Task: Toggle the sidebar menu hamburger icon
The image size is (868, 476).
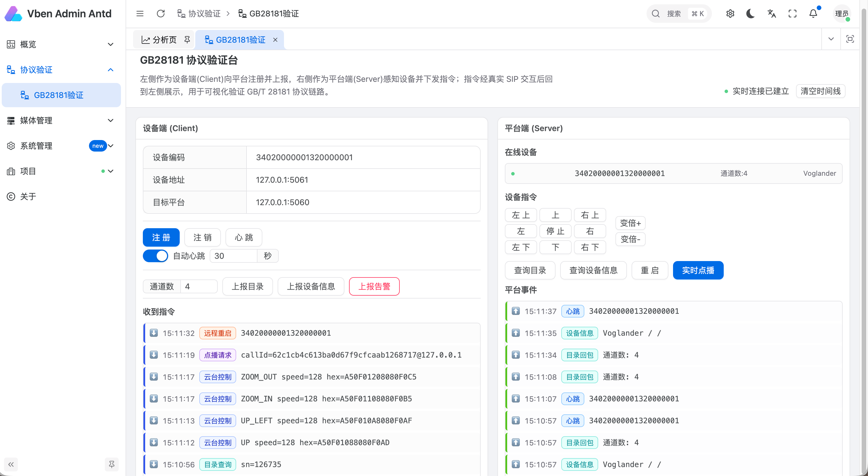Action: [x=140, y=14]
